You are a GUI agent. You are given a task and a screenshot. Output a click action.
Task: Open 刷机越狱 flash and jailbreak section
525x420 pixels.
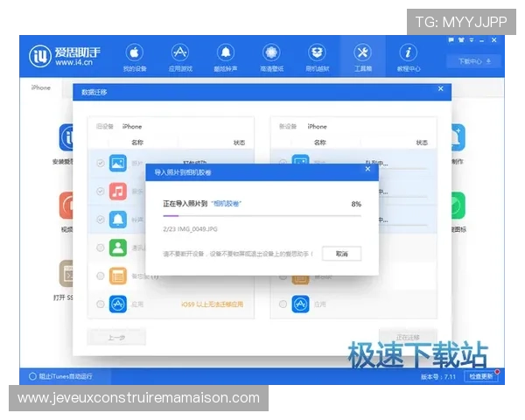click(317, 57)
